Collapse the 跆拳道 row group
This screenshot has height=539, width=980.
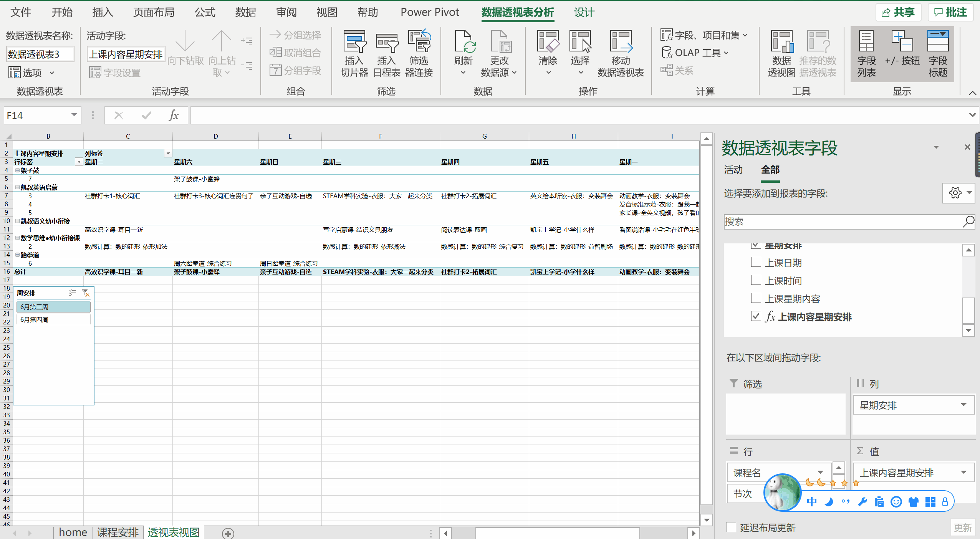pyautogui.click(x=17, y=255)
